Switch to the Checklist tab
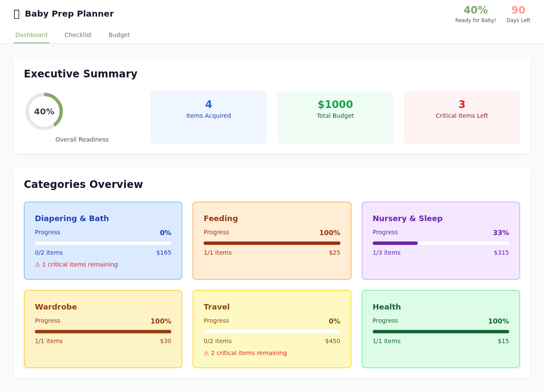This screenshot has width=544, height=392. point(78,34)
